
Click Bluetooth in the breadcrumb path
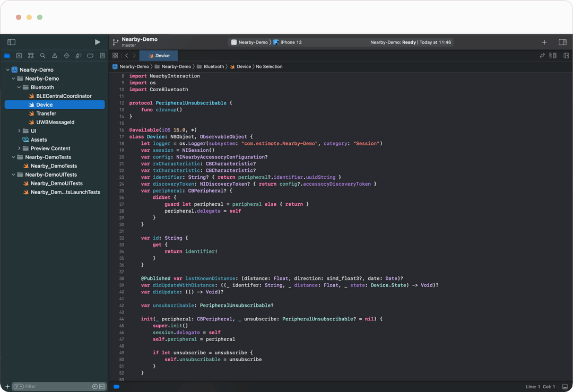[214, 67]
